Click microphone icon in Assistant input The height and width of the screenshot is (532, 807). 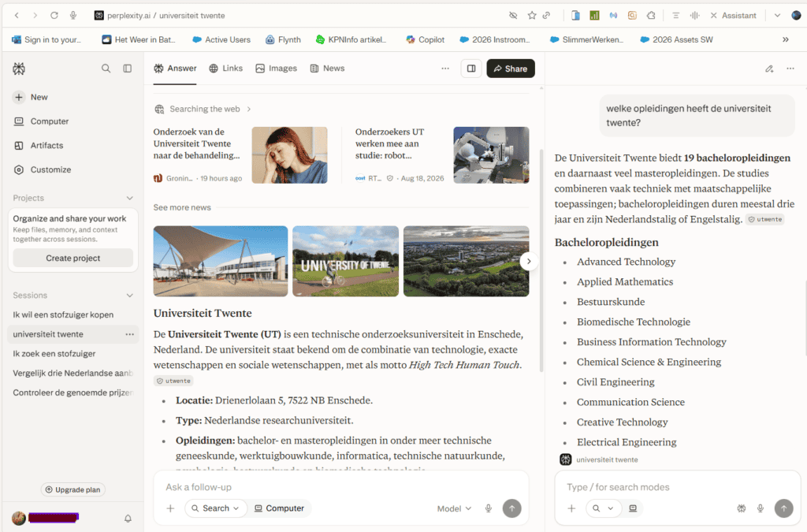[x=761, y=508]
